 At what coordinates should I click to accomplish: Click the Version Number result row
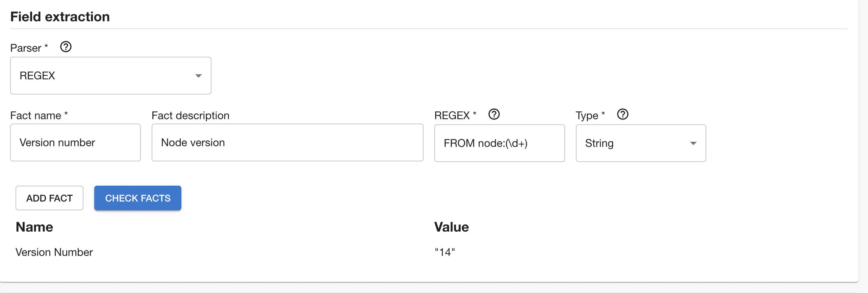click(54, 252)
